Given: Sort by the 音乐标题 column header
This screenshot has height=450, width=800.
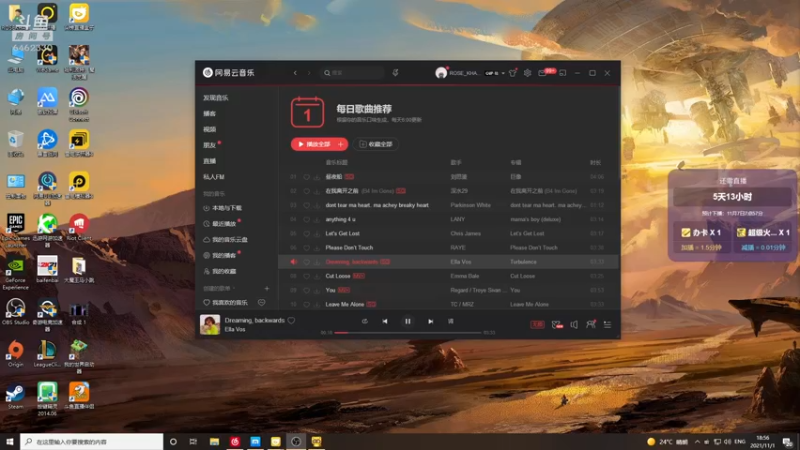Looking at the screenshot, I should coord(337,163).
